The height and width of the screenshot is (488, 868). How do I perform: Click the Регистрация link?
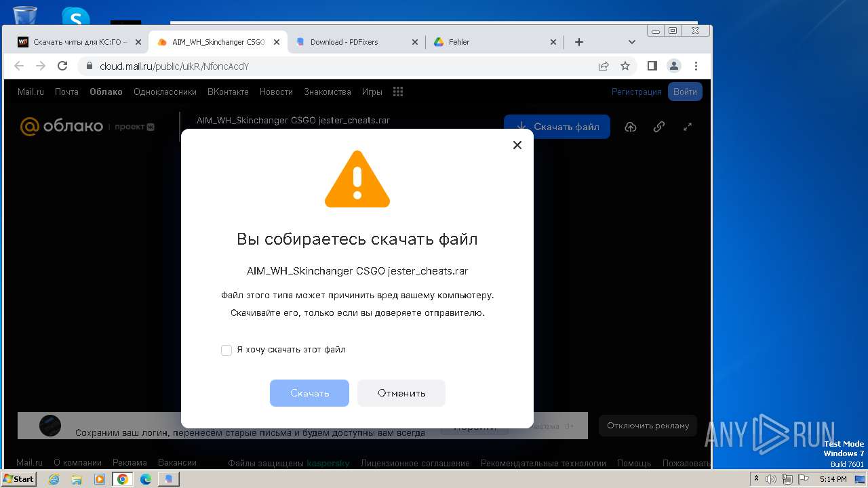[x=637, y=91]
